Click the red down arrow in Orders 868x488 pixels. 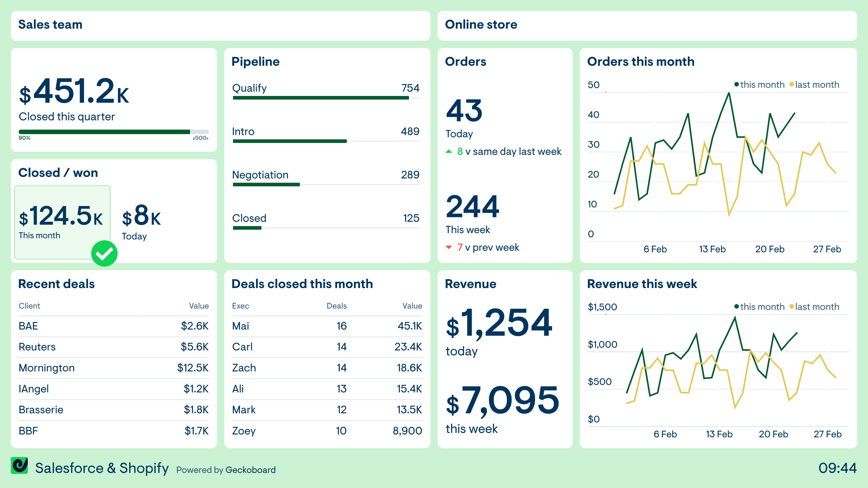449,247
